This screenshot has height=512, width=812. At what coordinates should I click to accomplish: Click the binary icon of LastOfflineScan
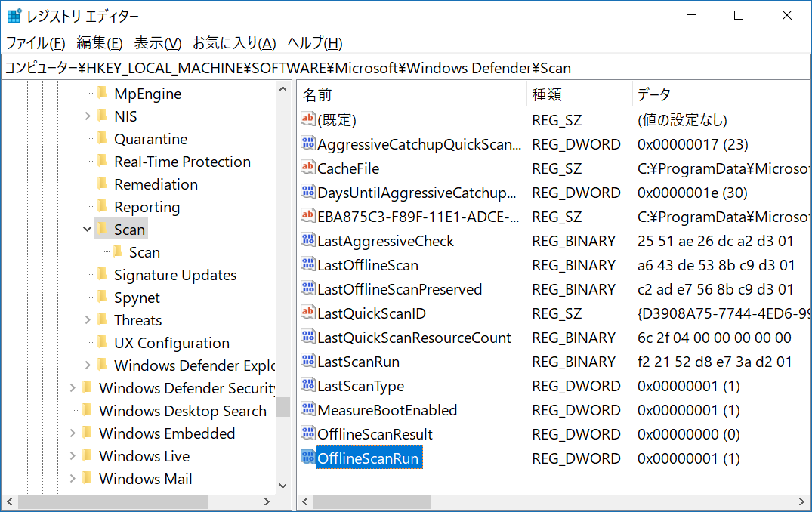point(307,264)
